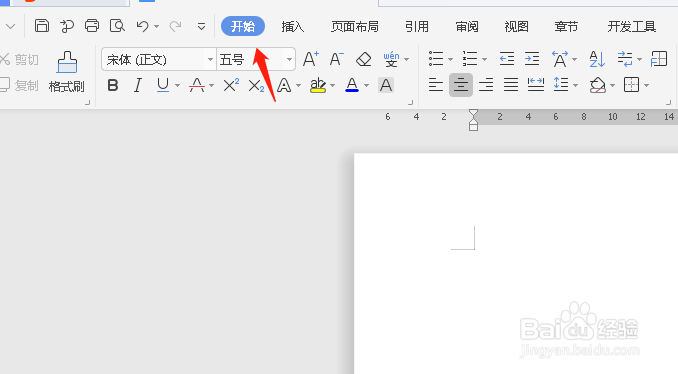The image size is (678, 374).
Task: Switch to the 引用 tab
Action: click(x=417, y=27)
